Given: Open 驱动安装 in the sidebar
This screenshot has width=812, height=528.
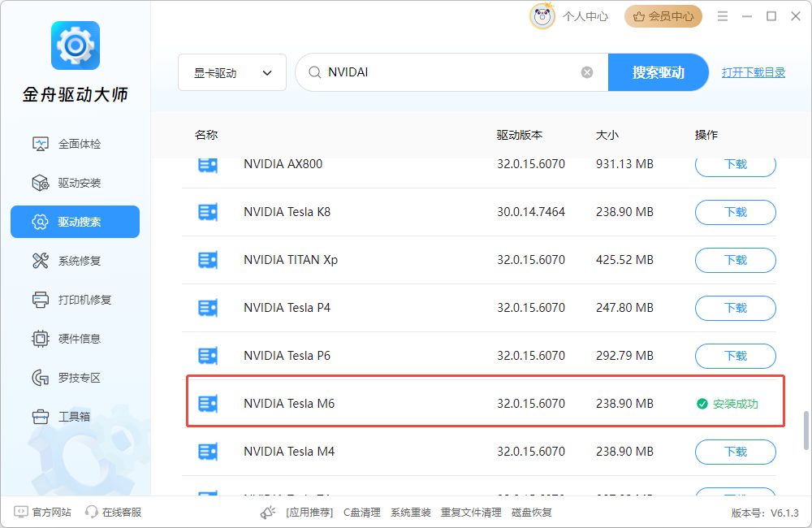Looking at the screenshot, I should pos(75,183).
